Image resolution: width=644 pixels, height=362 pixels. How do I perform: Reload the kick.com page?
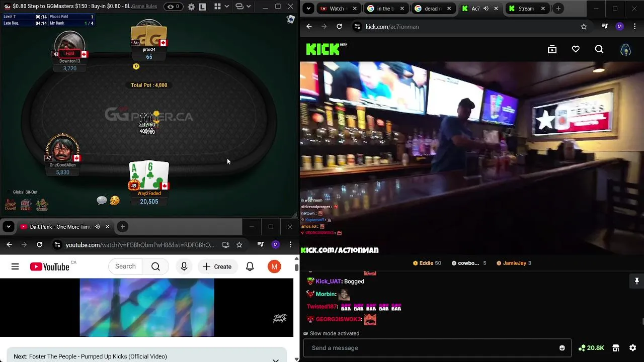click(x=339, y=27)
